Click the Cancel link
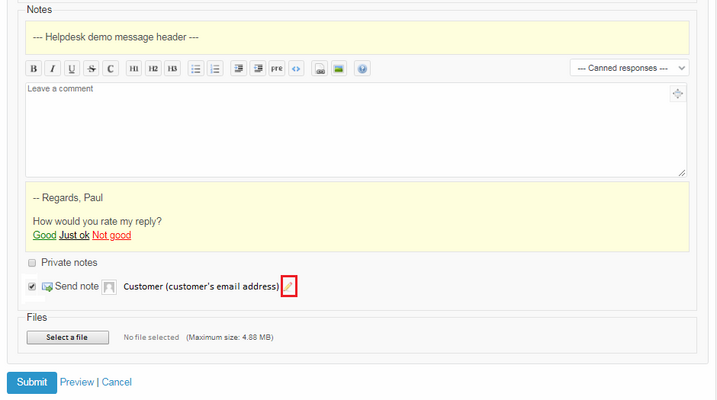The image size is (717, 400). pyautogui.click(x=117, y=382)
